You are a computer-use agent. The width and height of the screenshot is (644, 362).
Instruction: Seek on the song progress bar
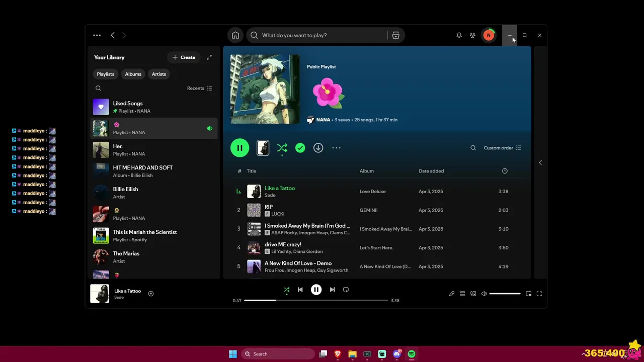[x=316, y=300]
